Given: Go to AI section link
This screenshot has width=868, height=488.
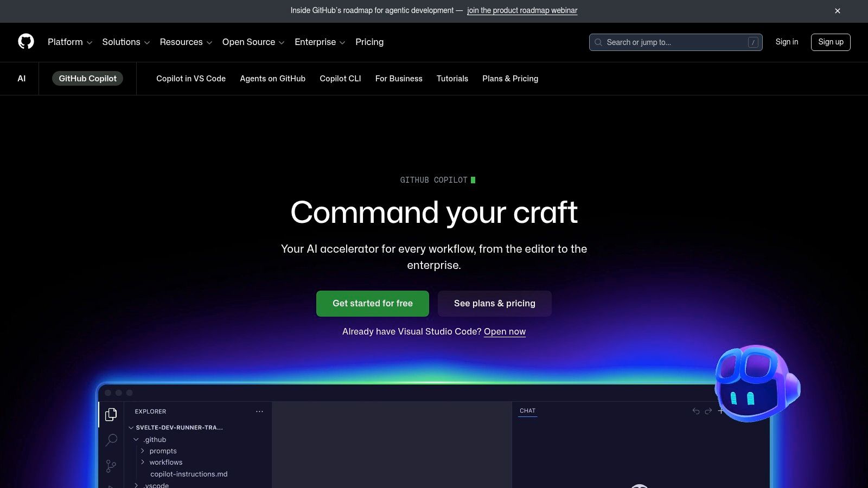Looking at the screenshot, I should (22, 79).
